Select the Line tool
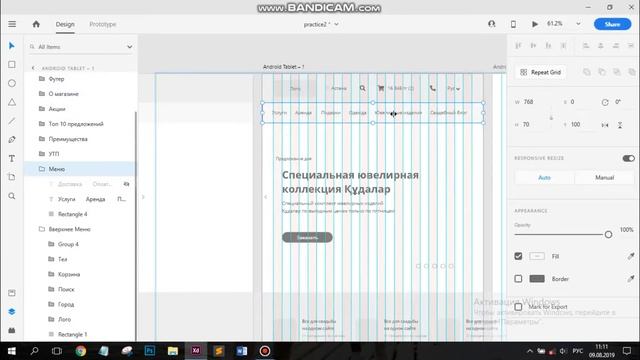Image resolution: width=640 pixels, height=360 pixels. point(12,121)
